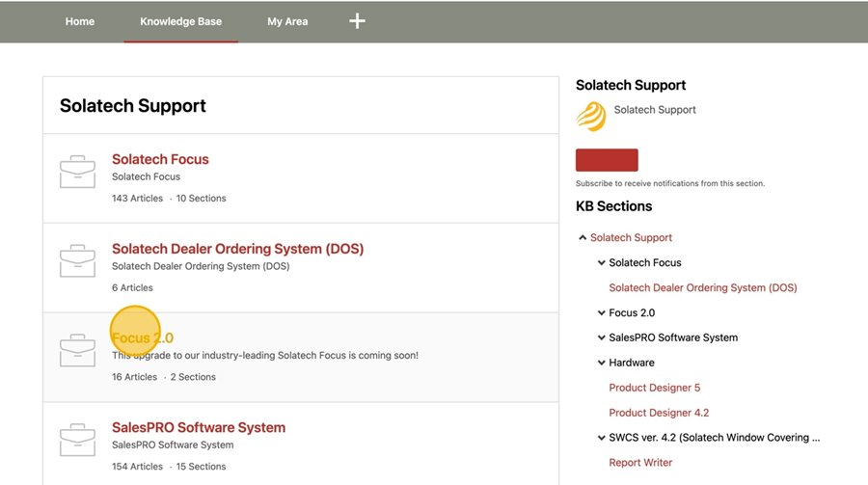
Task: Select Solatech Dealer Ordering System (DOS) in sidebar
Action: (702, 288)
